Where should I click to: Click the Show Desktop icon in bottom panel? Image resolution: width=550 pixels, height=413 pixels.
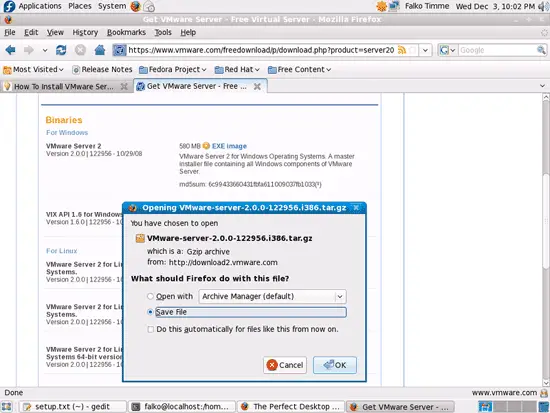pos(7,407)
